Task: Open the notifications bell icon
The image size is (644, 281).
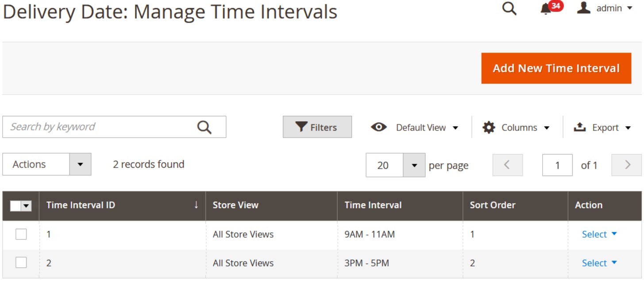Action: point(546,9)
